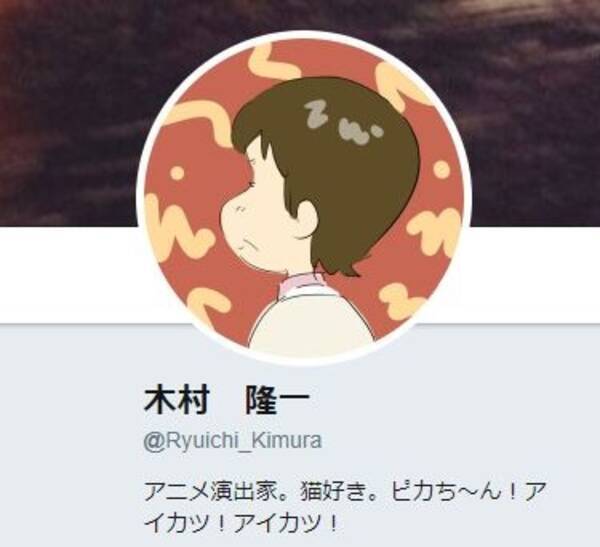Click the small yellow dot on the avatar's right side
The width and height of the screenshot is (600, 547).
(441, 169)
